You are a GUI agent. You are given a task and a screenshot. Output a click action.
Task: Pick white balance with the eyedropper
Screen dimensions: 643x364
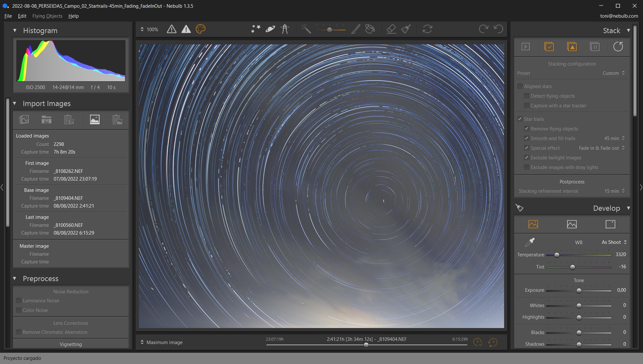529,242
